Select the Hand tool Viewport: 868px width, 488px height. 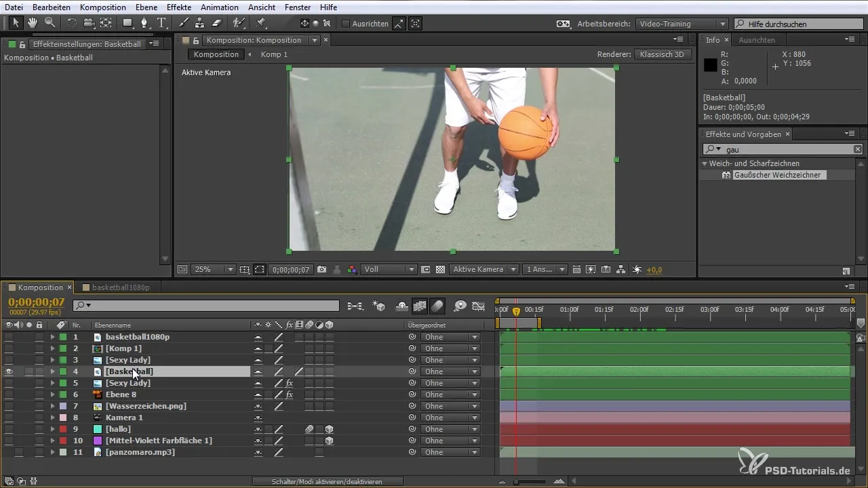coord(33,23)
